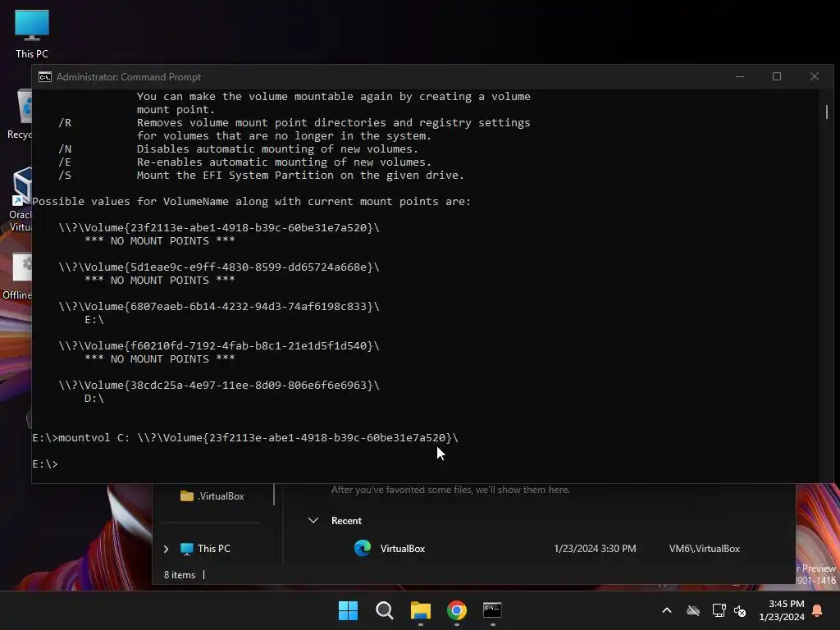Select This PC in Explorer navigation pane
This screenshot has height=630, width=840.
click(x=206, y=549)
